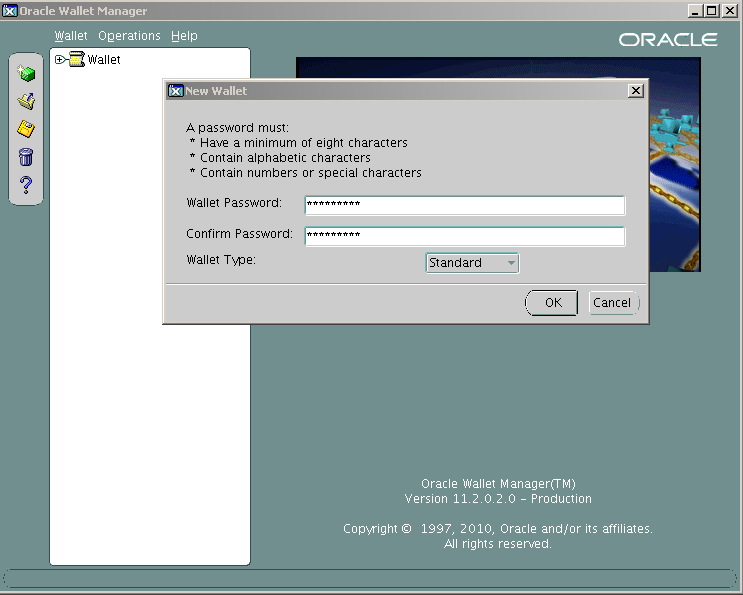
Task: Confirm with the OK button
Action: click(552, 303)
